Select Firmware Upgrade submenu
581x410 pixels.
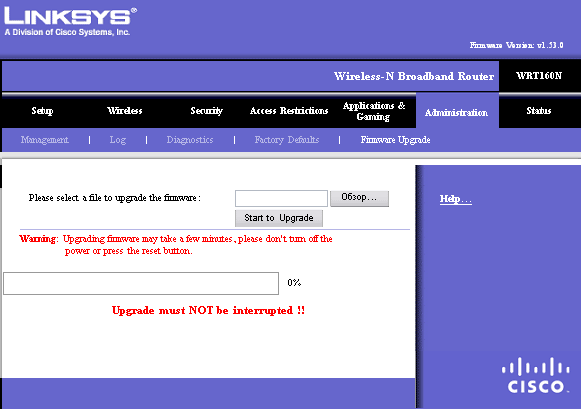coord(395,140)
